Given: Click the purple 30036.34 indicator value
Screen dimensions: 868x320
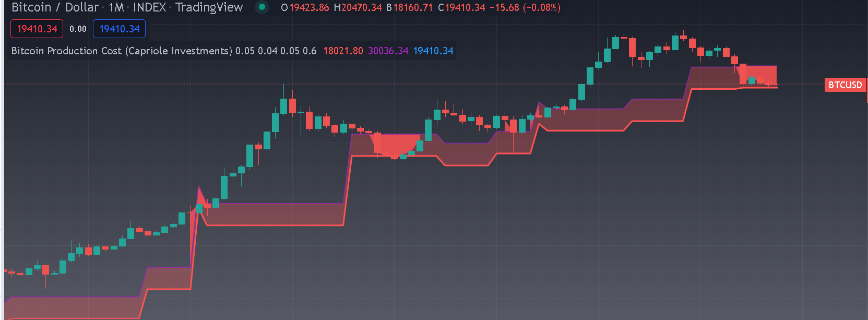Looking at the screenshot, I should [388, 51].
